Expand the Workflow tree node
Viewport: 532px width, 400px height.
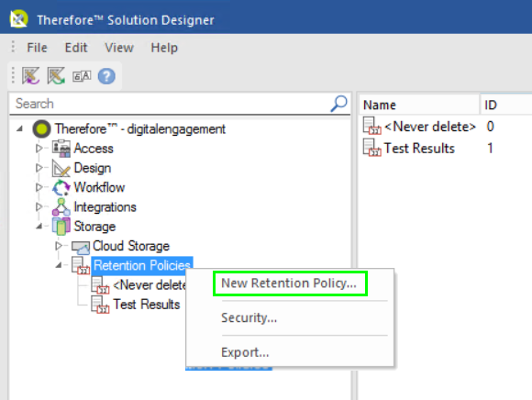39,187
